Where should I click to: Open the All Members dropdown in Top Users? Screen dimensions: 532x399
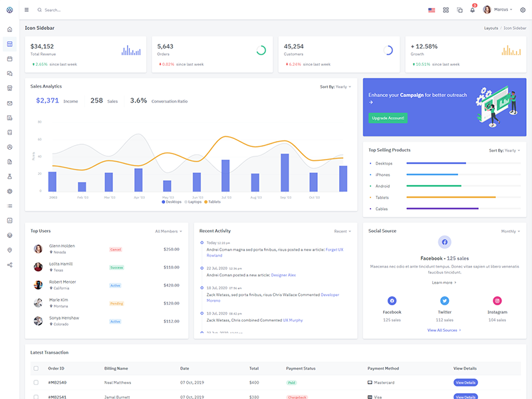[x=168, y=231]
